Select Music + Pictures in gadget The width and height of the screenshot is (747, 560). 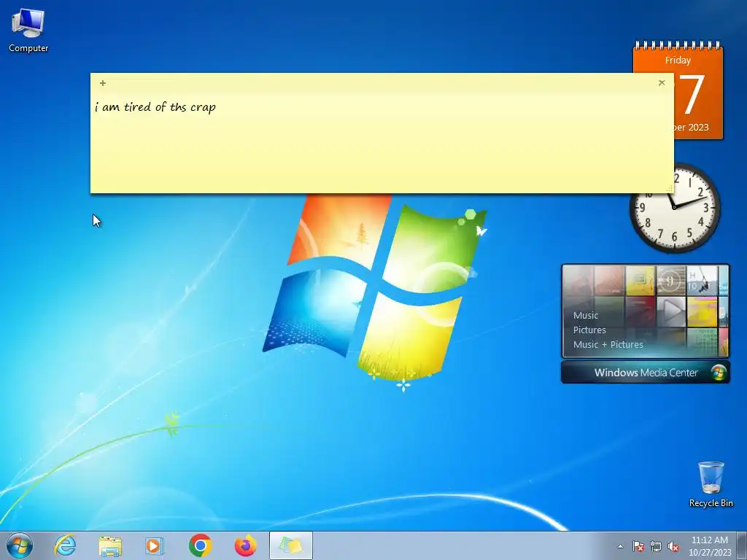click(608, 345)
